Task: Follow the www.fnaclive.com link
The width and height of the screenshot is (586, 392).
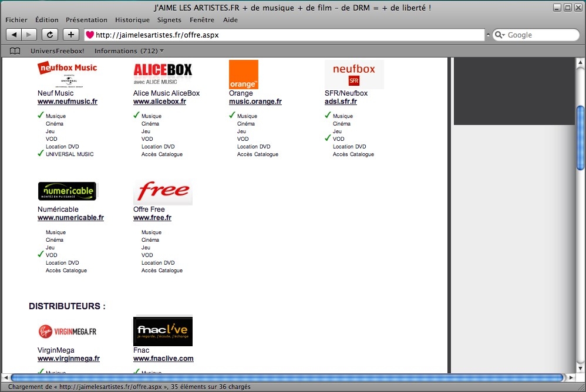Action: tap(163, 359)
